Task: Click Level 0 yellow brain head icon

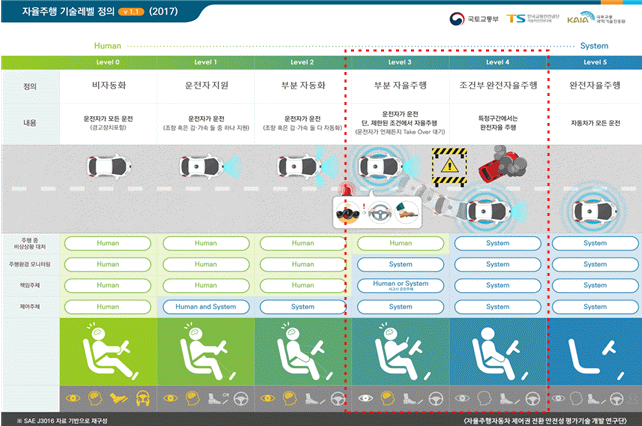Action: tap(95, 398)
